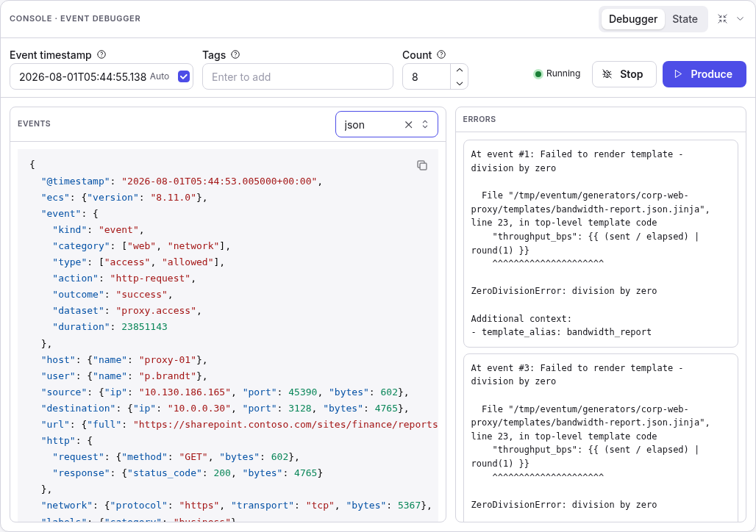Open Event timestamp help icon
This screenshot has height=532, width=756.
point(101,54)
